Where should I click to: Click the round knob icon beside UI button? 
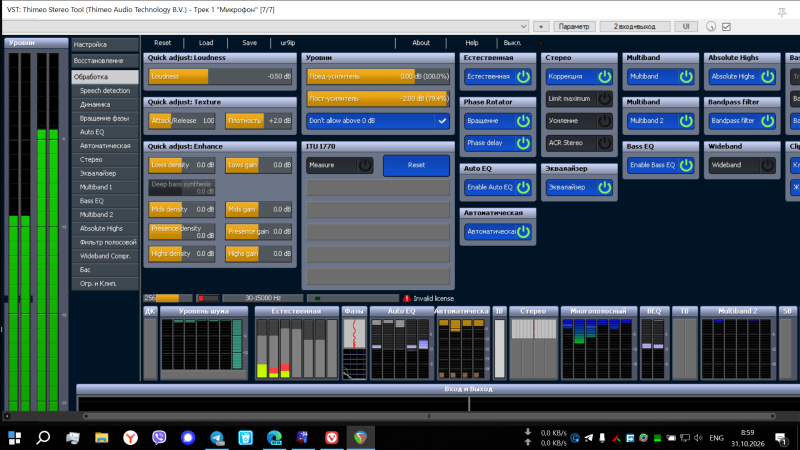point(711,27)
